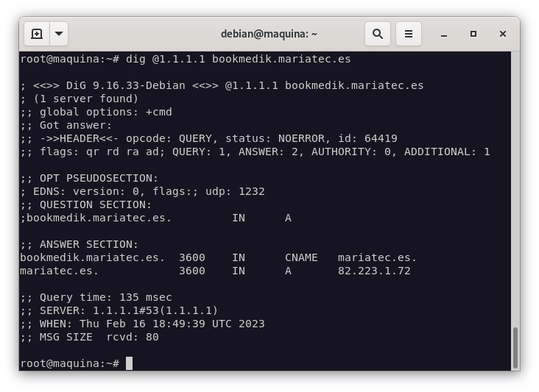Screen dimensions: 539x392
Task: Close the terminal window
Action: click(503, 34)
